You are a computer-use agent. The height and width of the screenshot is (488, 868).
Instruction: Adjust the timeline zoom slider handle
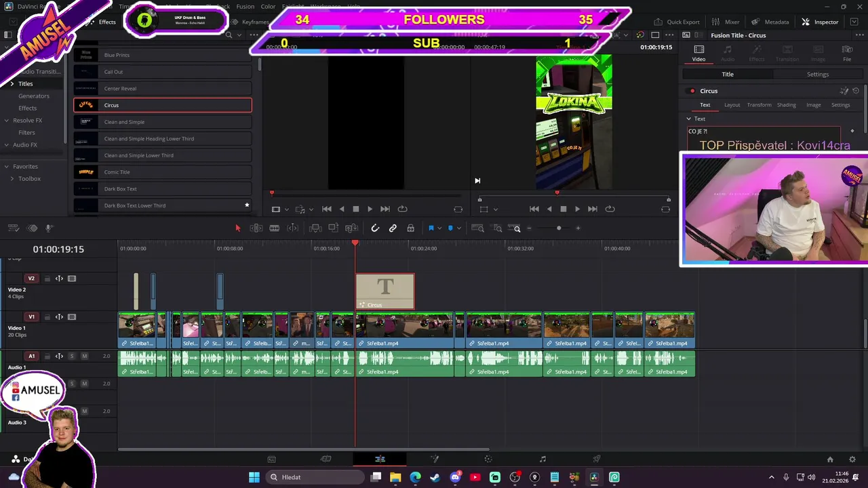click(559, 228)
